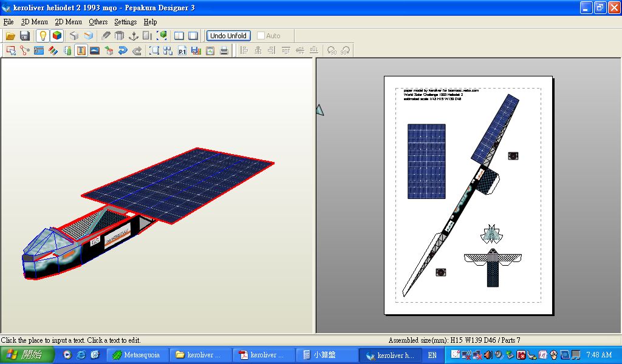Click the P.1 page settings icon
This screenshot has height=364, width=622.
[x=182, y=51]
